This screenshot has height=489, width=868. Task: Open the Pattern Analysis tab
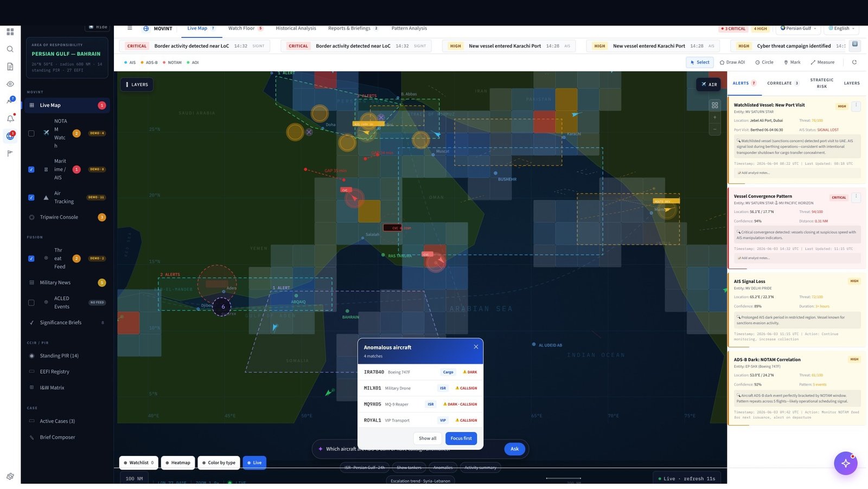(x=409, y=28)
